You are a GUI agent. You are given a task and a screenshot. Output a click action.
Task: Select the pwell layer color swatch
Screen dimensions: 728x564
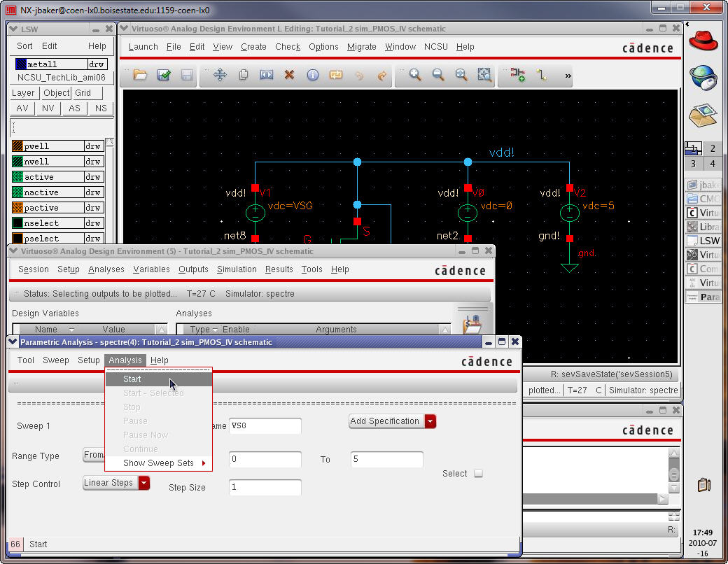[17, 146]
